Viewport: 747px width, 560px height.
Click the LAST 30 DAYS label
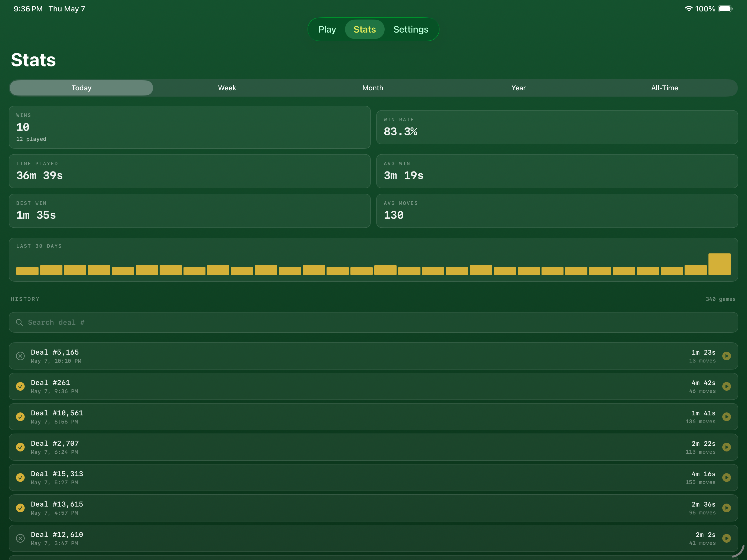point(39,246)
